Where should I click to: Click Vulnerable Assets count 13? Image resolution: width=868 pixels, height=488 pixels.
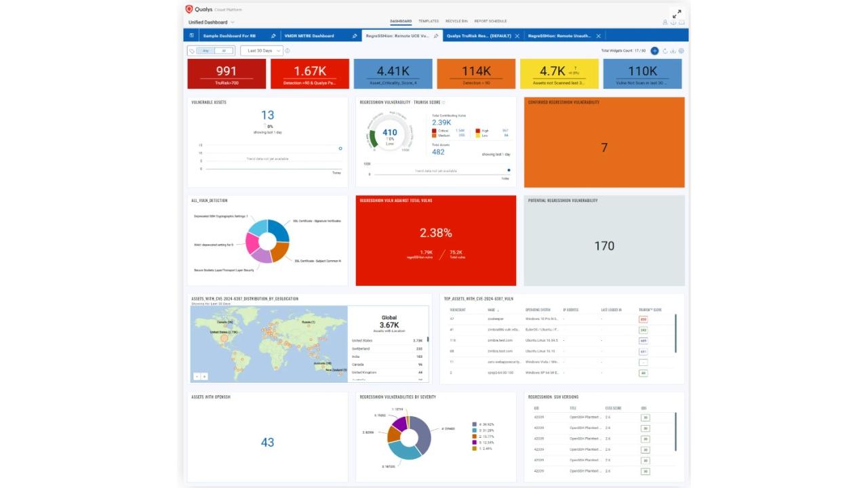(x=267, y=115)
